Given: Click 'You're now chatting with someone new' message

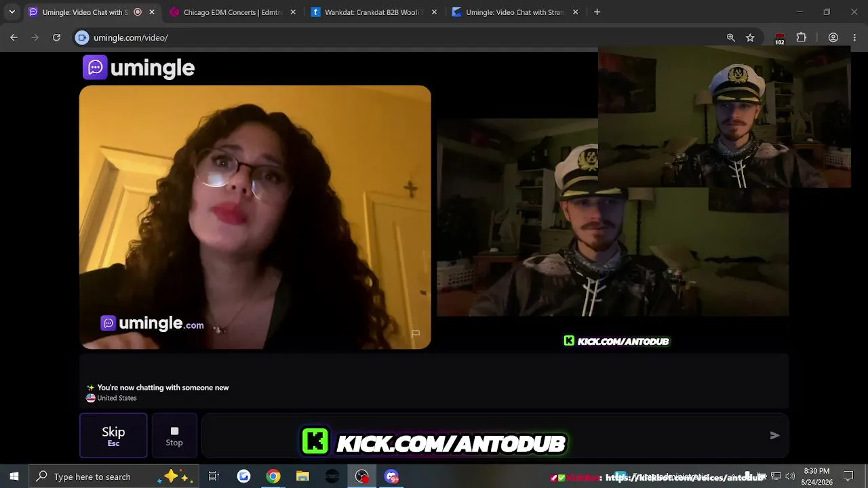Looking at the screenshot, I should [163, 388].
